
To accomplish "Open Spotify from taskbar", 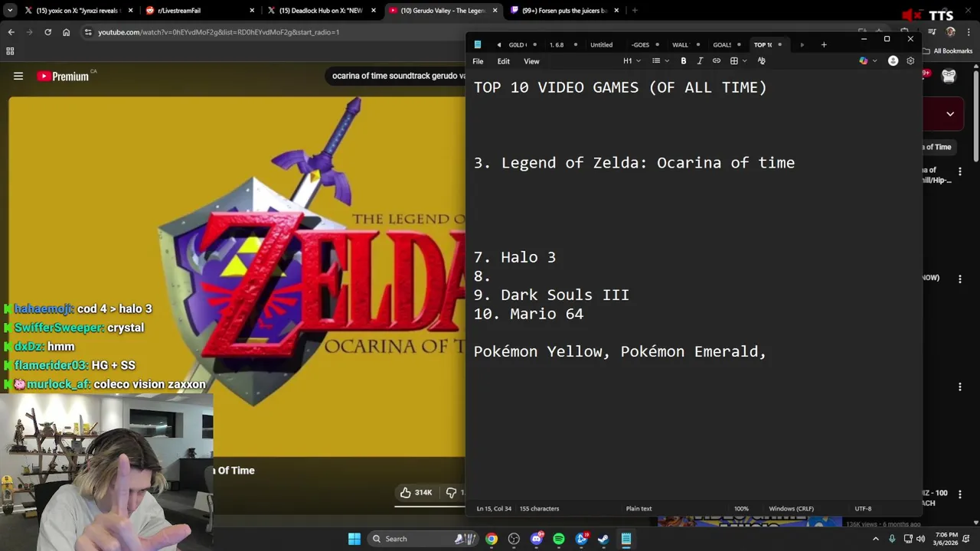I will pos(559,539).
